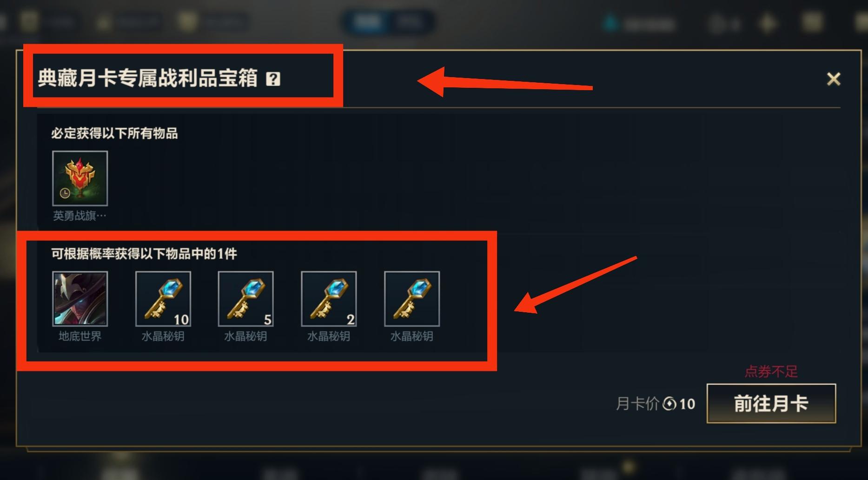Close the loot chest dialog with X
The image size is (868, 480).
[834, 79]
